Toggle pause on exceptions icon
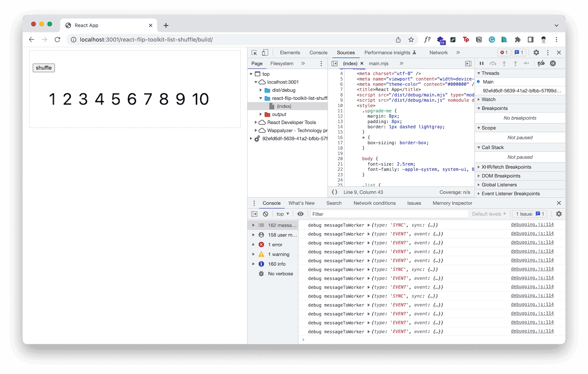 pos(553,63)
